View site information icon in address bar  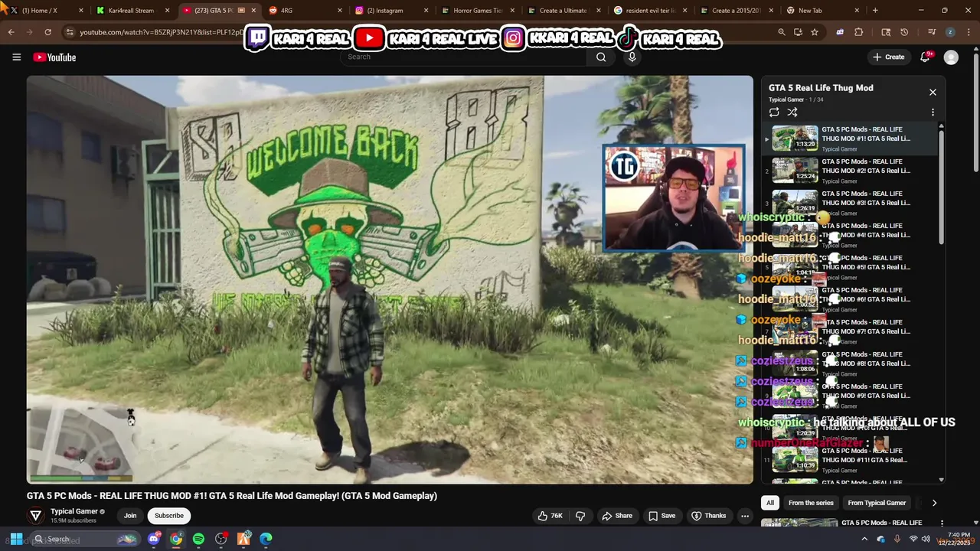[x=70, y=32]
